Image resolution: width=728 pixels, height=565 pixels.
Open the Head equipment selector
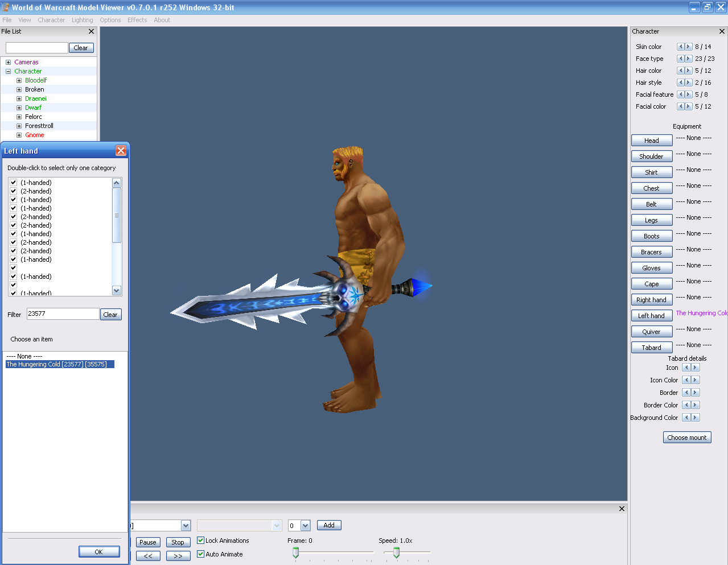pyautogui.click(x=652, y=140)
